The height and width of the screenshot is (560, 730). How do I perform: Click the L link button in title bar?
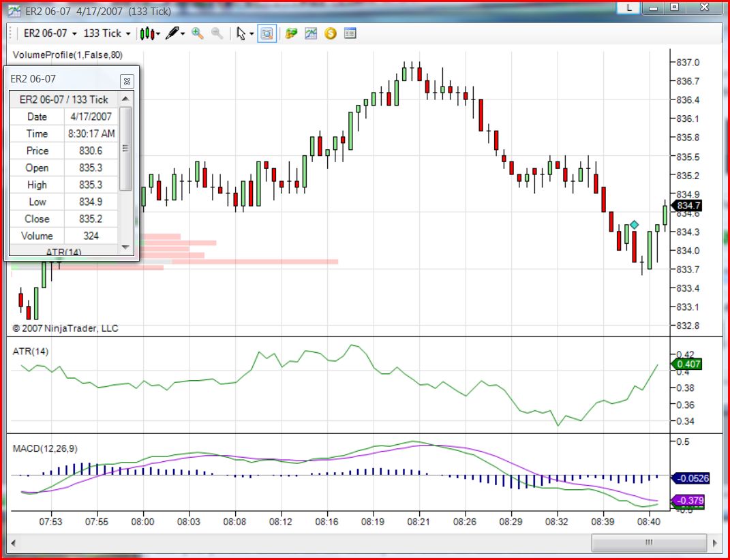point(629,7)
